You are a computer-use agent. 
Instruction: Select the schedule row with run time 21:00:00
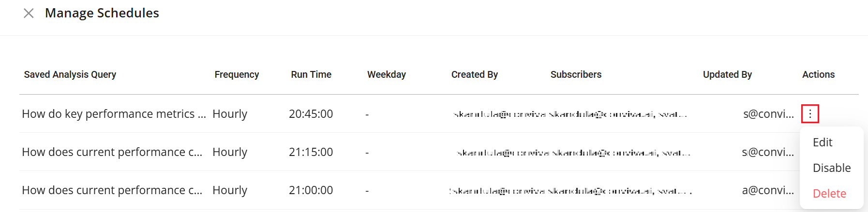click(311, 190)
